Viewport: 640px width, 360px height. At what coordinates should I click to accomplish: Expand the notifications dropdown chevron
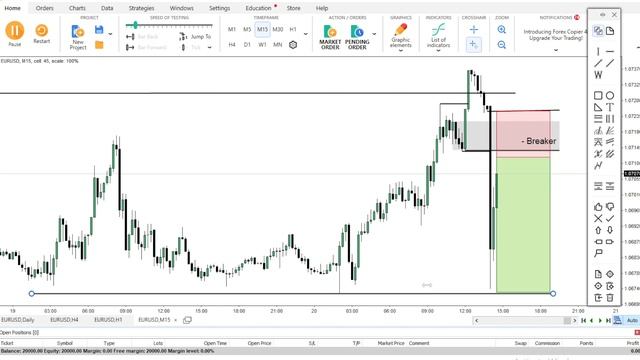point(556,50)
